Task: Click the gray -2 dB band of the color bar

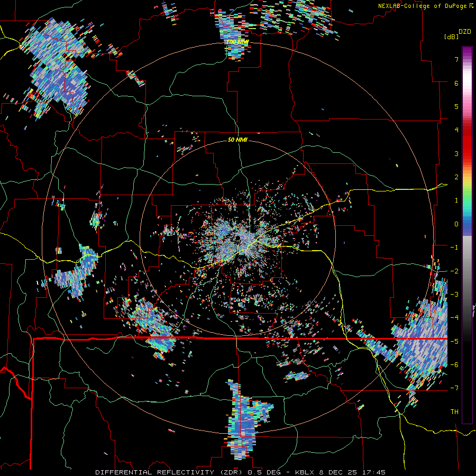Action: click(467, 271)
